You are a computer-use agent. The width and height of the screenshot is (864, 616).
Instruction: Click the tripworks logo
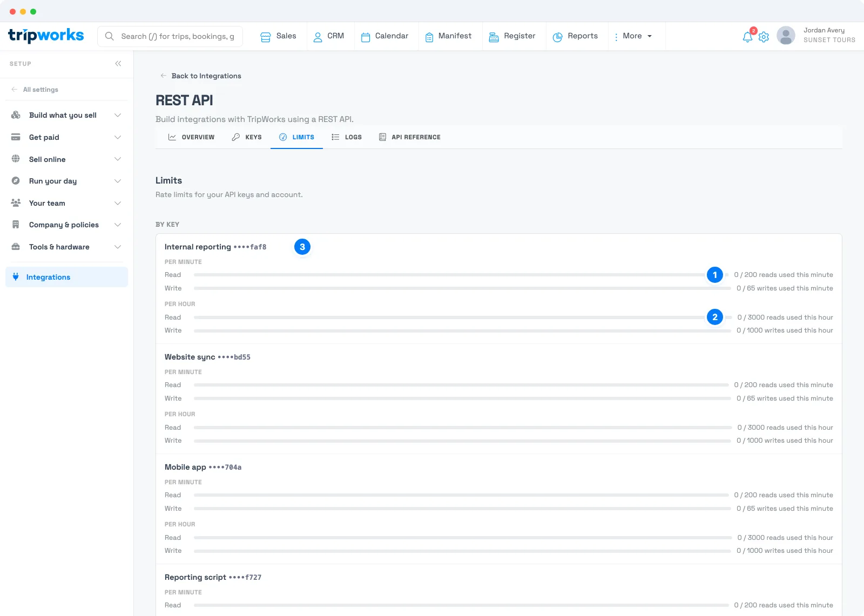46,36
